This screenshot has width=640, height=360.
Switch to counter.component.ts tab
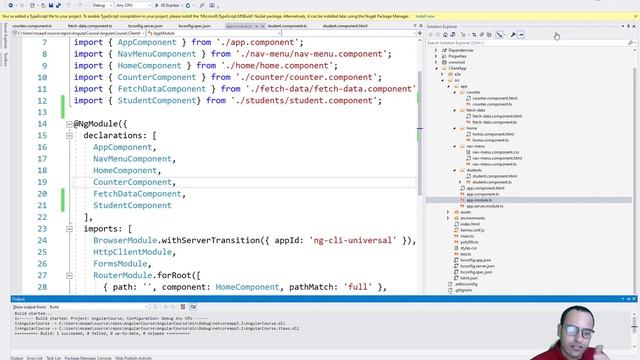click(32, 26)
